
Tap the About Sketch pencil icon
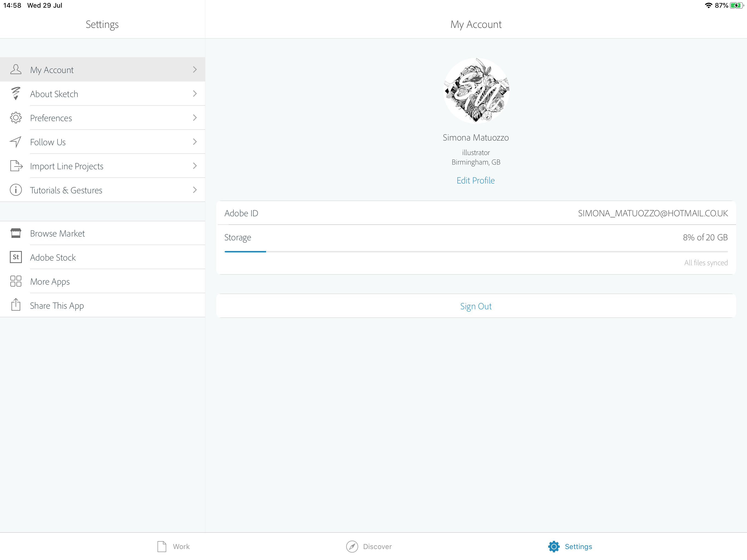pos(16,94)
